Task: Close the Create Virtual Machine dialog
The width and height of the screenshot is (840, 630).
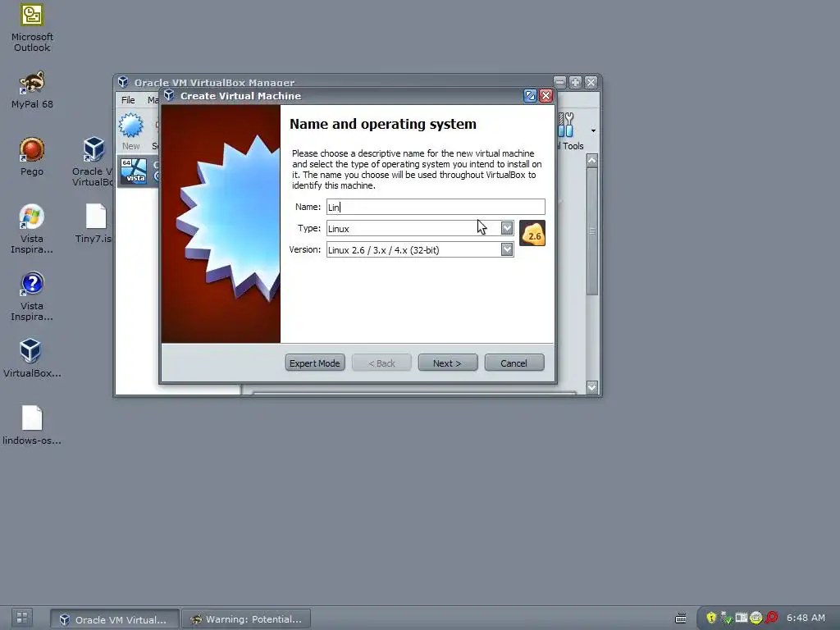Action: pyautogui.click(x=546, y=96)
